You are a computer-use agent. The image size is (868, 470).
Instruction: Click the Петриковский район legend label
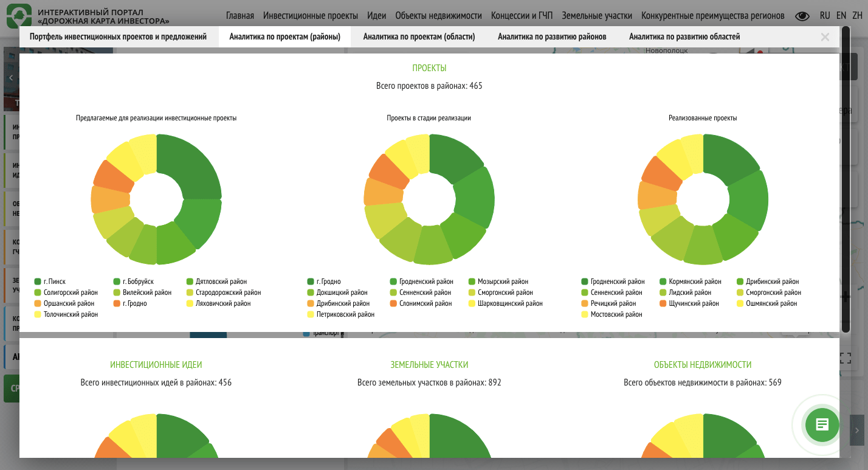pyautogui.click(x=345, y=314)
